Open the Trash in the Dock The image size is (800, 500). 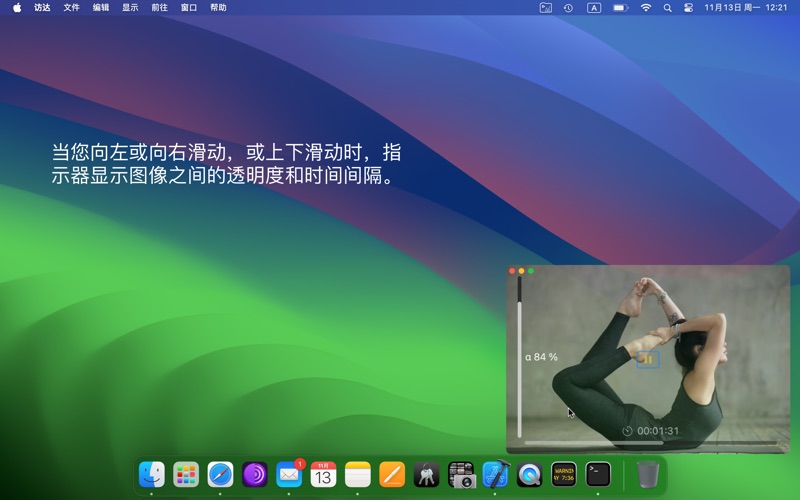(648, 474)
